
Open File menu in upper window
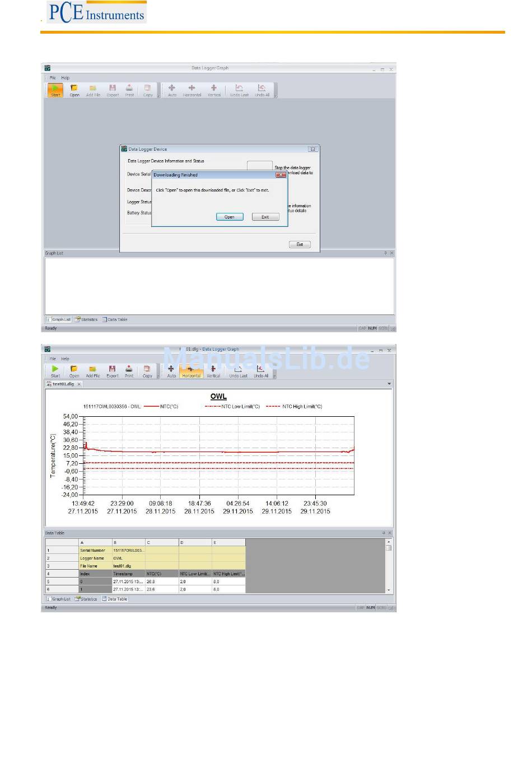pyautogui.click(x=53, y=78)
